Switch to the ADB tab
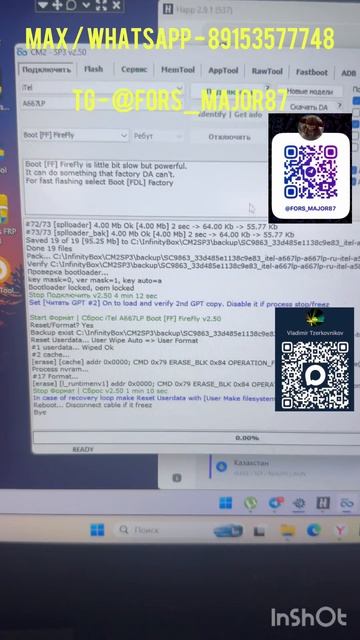This screenshot has height=640, width=360. (x=348, y=73)
